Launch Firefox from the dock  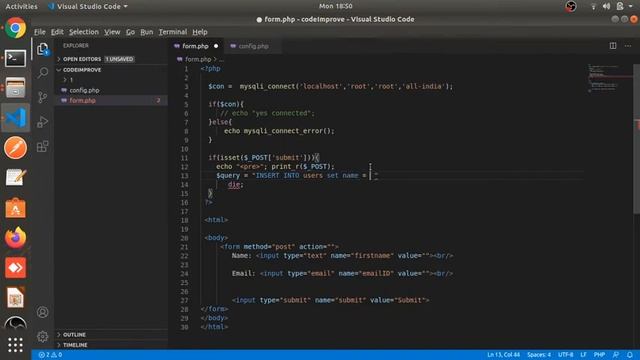[x=16, y=238]
